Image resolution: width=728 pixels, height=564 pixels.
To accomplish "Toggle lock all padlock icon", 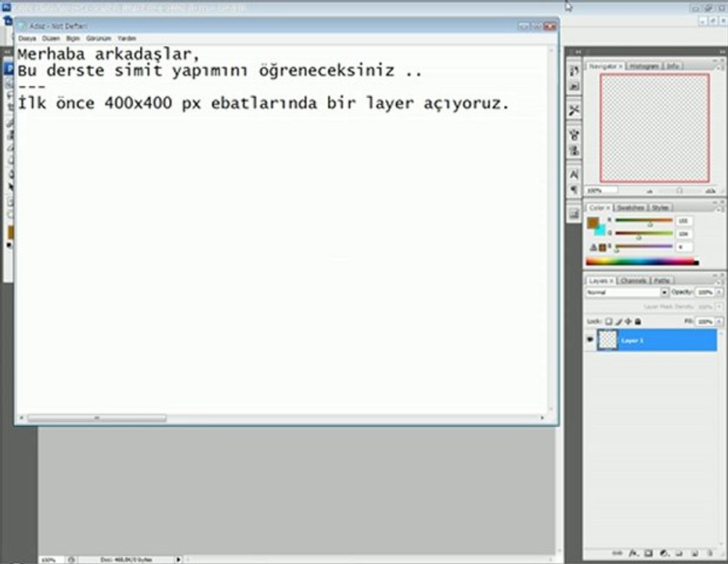I will point(638,321).
